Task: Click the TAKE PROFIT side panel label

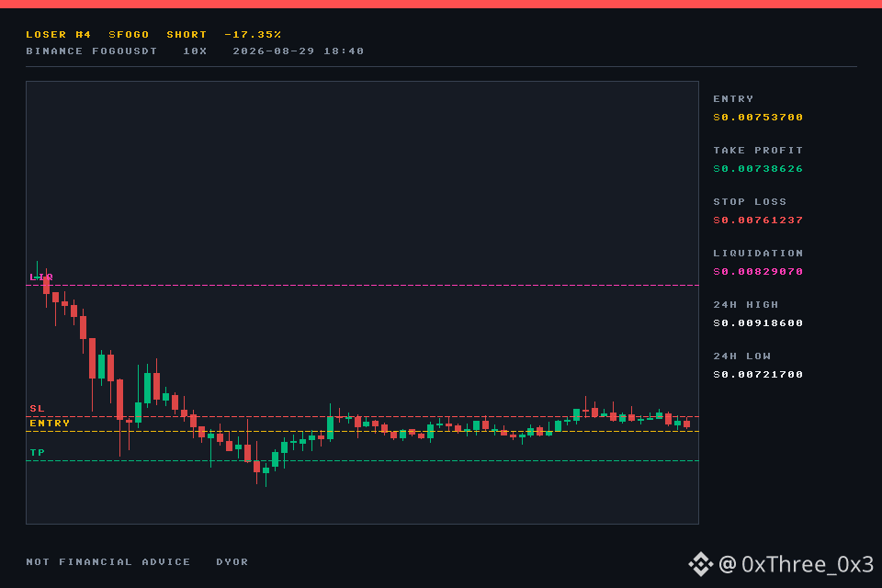Action: (758, 151)
